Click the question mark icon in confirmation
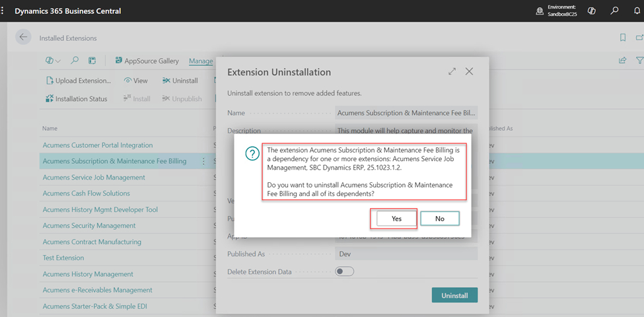This screenshot has height=317, width=644. (x=252, y=154)
